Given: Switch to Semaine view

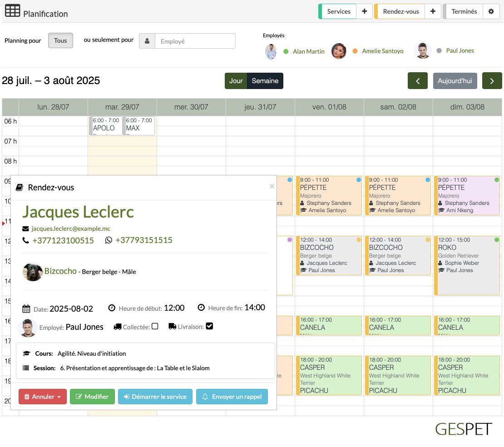Looking at the screenshot, I should (x=265, y=81).
